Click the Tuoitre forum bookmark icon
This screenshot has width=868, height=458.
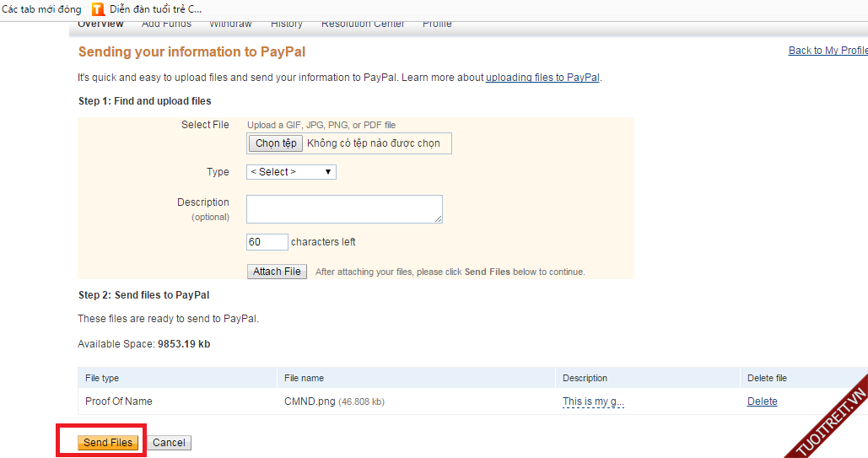pyautogui.click(x=99, y=9)
